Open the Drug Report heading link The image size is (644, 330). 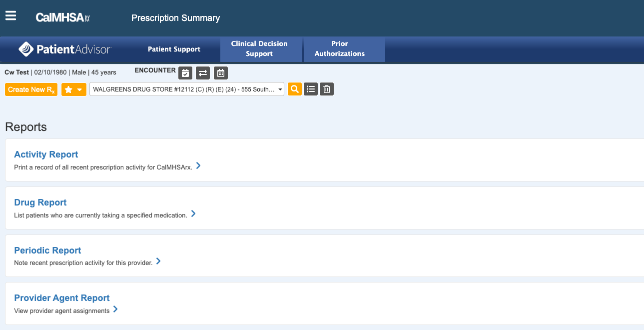pyautogui.click(x=40, y=202)
